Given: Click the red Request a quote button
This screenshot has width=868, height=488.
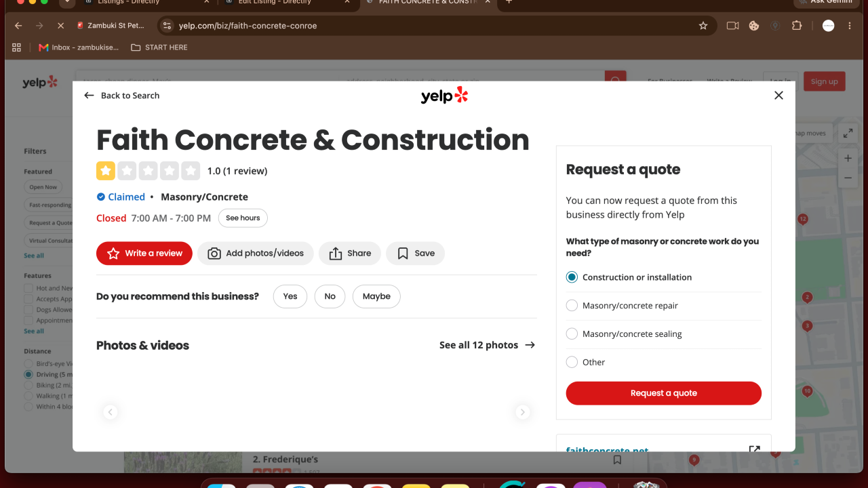Looking at the screenshot, I should click(664, 393).
